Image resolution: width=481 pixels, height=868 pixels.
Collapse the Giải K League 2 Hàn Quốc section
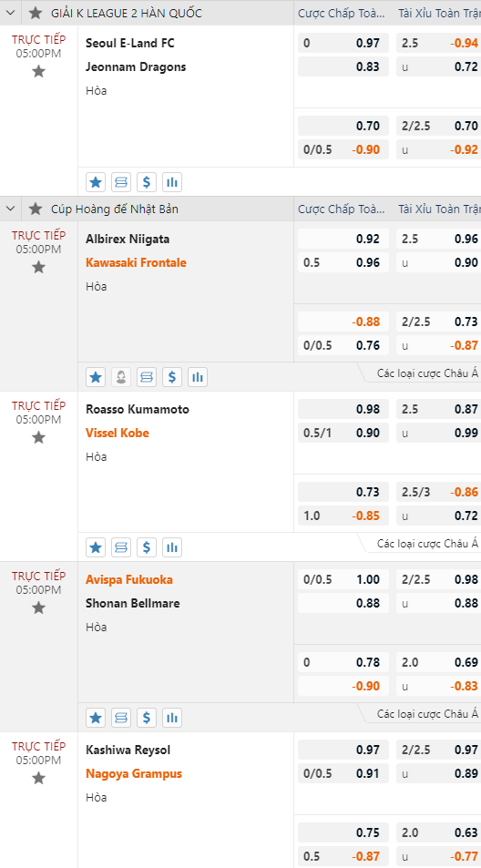coord(9,13)
